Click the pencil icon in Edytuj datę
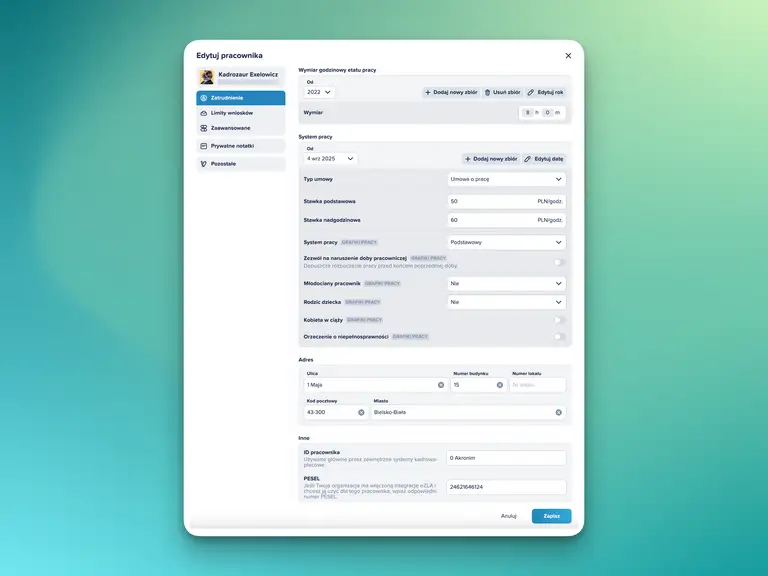This screenshot has width=768, height=576. point(528,159)
